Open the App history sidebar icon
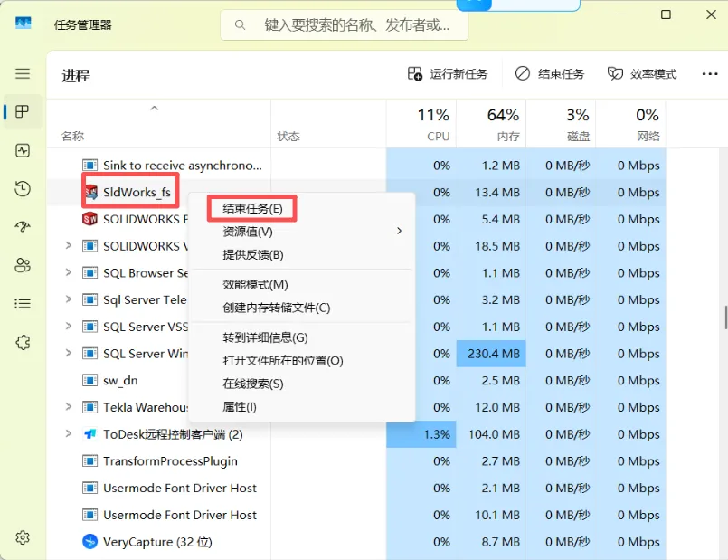This screenshot has width=728, height=560. 23,188
